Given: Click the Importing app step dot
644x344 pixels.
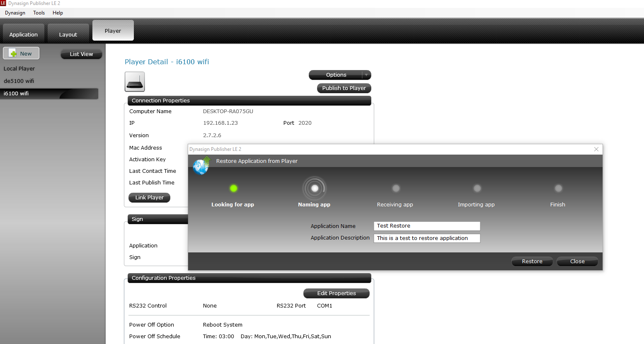Looking at the screenshot, I should coord(477,188).
